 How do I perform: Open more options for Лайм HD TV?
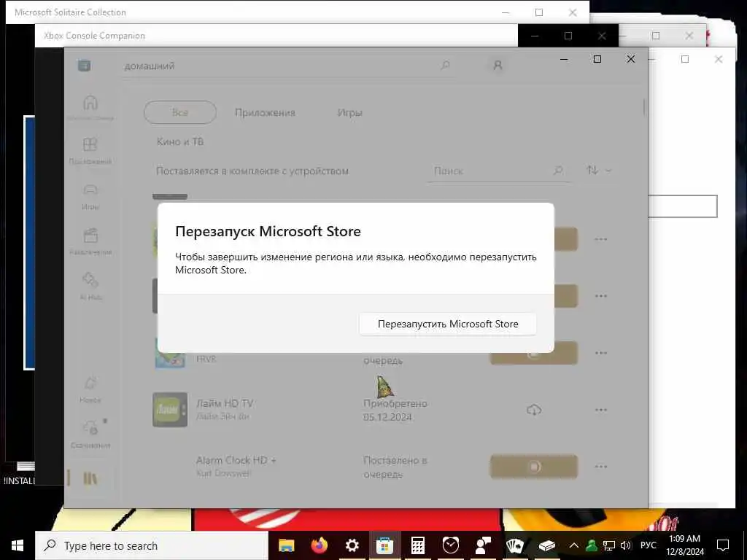tap(601, 410)
